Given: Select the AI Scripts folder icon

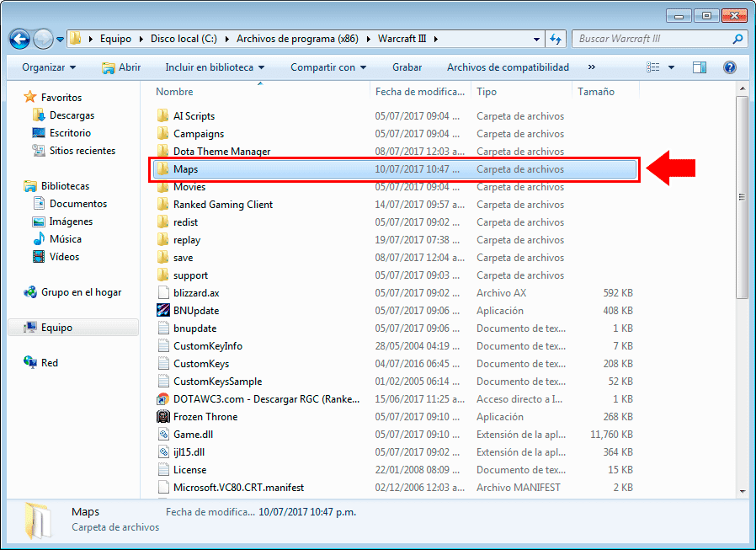Looking at the screenshot, I should (163, 115).
